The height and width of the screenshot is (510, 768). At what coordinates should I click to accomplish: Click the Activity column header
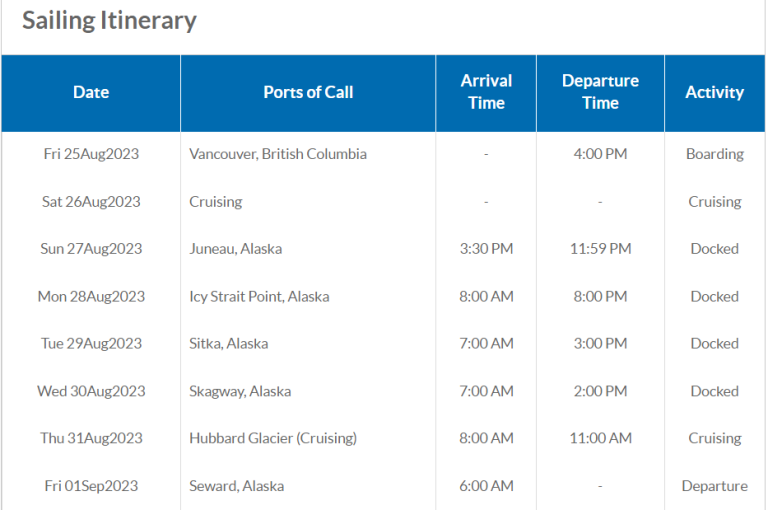[x=715, y=92]
